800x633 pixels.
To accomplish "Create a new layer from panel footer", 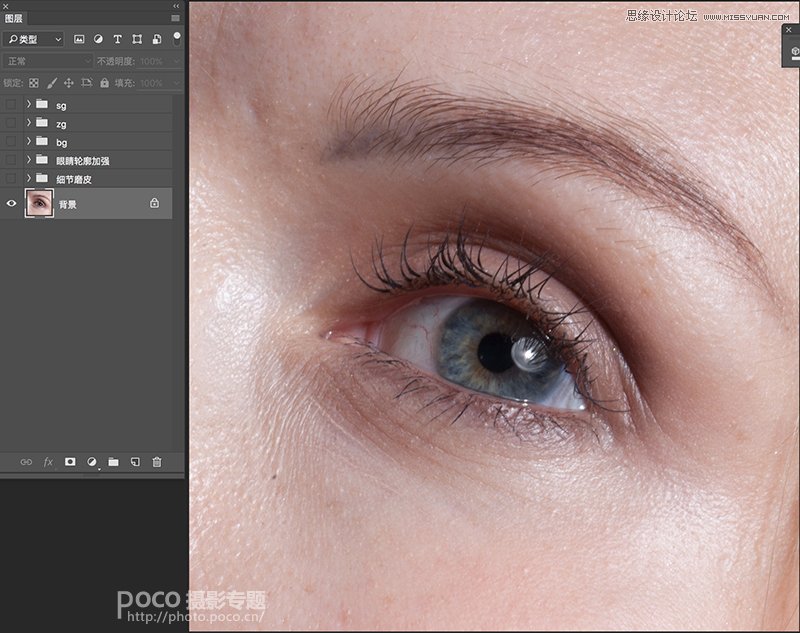I will 135,462.
